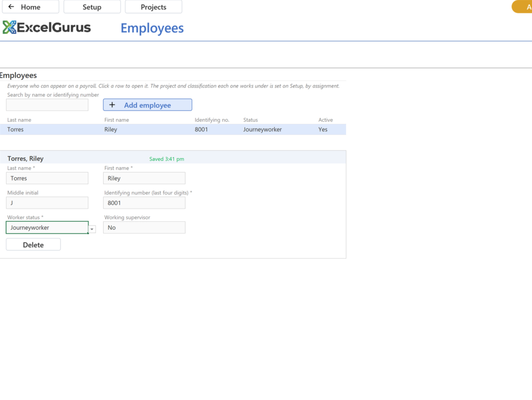Click the Journeyworker status cell in list
This screenshot has height=400, width=532.
coord(262,130)
